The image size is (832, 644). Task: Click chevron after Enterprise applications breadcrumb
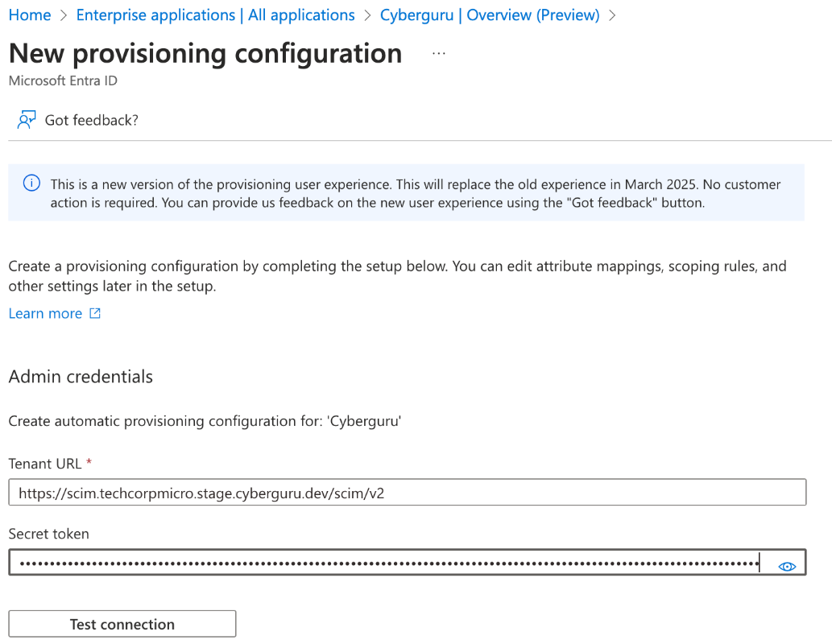pyautogui.click(x=367, y=15)
